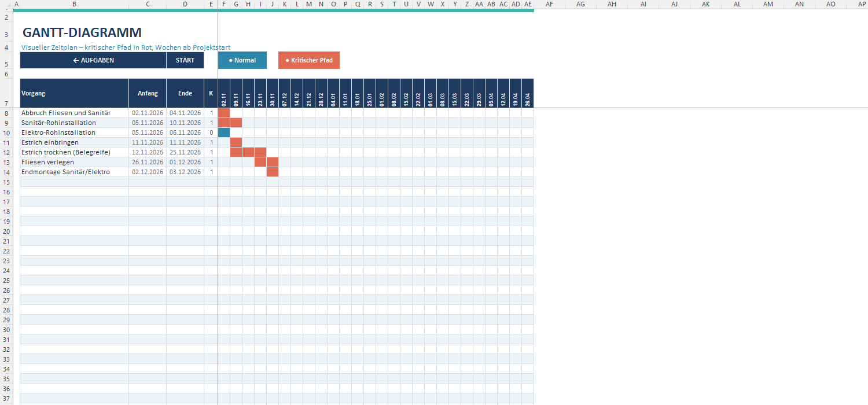Select start date 02.11.2026 of Abbruch row

click(148, 113)
